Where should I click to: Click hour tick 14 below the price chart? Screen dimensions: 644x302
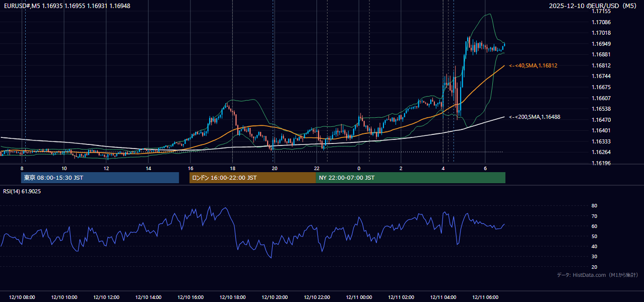pyautogui.click(x=148, y=168)
